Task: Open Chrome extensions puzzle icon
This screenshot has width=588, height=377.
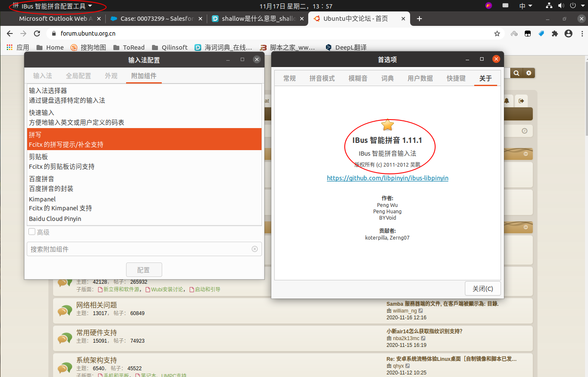Action: click(555, 34)
